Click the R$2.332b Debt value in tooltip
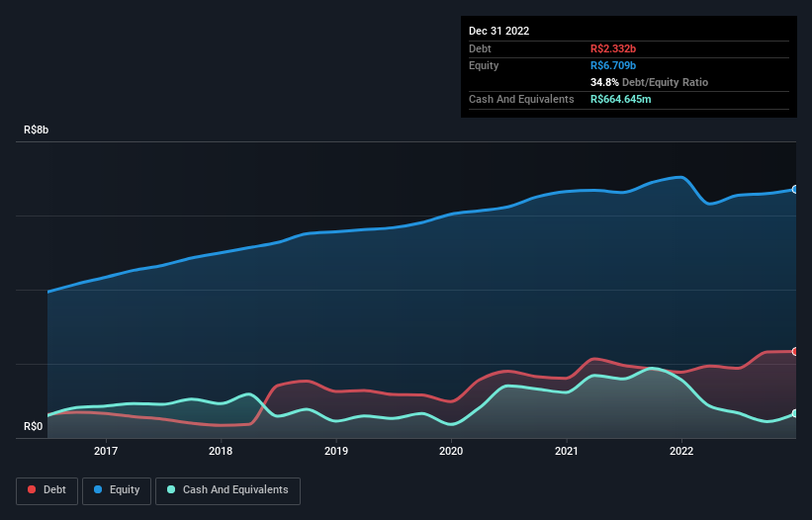This screenshot has height=520, width=812. click(613, 48)
